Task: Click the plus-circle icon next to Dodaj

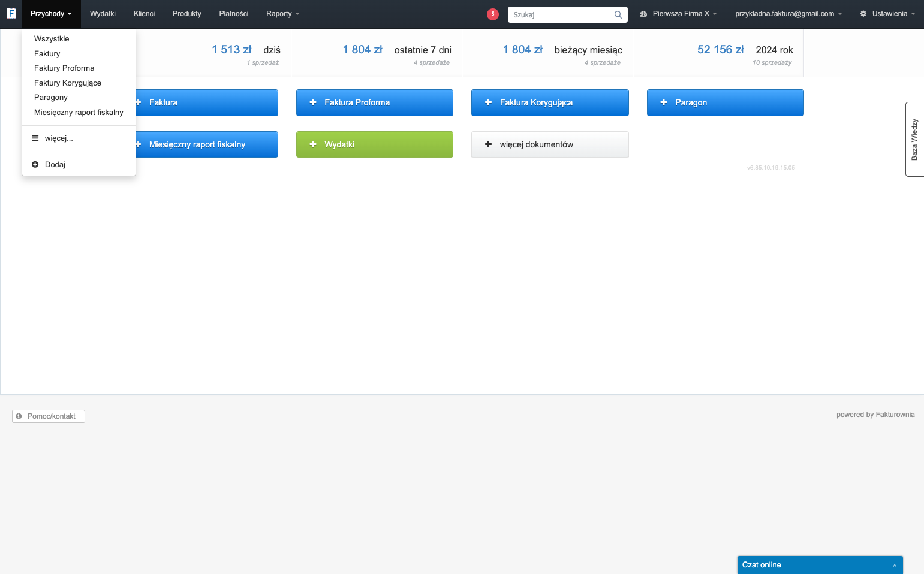Action: click(x=35, y=164)
